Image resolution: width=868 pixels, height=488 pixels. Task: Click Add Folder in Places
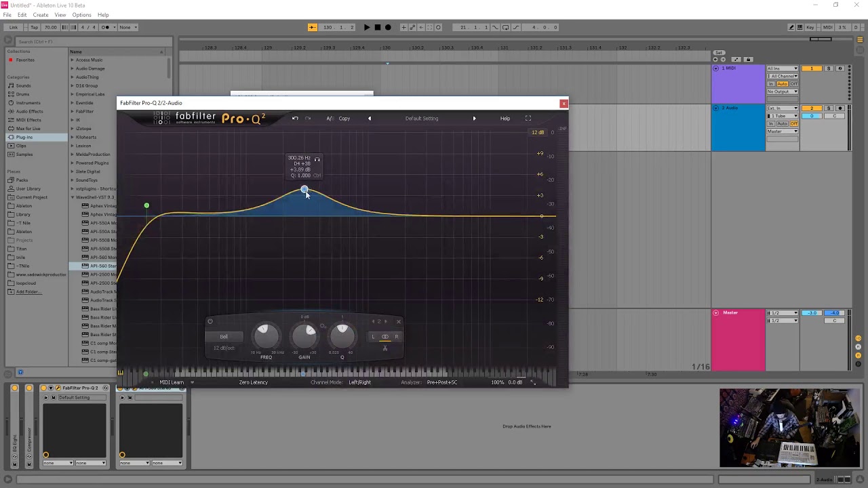tap(27, 291)
